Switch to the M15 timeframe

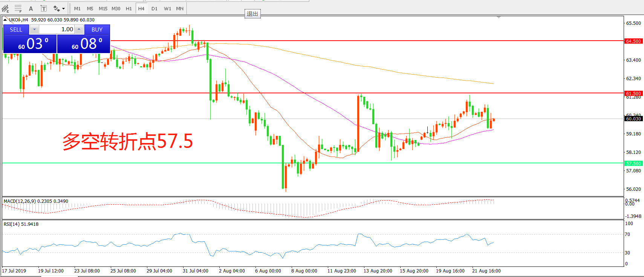click(x=103, y=8)
